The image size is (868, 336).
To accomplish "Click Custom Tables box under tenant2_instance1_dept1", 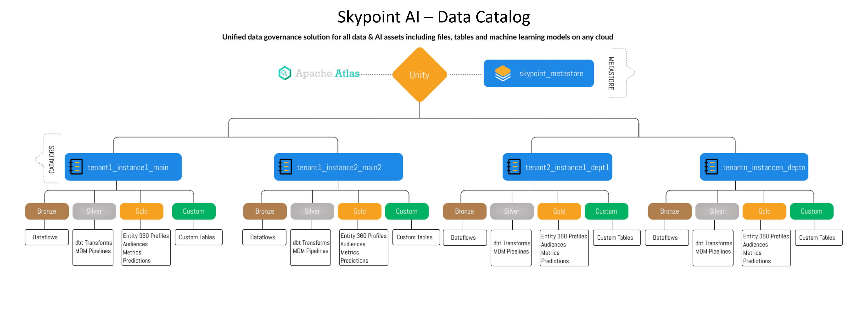I will pyautogui.click(x=617, y=237).
